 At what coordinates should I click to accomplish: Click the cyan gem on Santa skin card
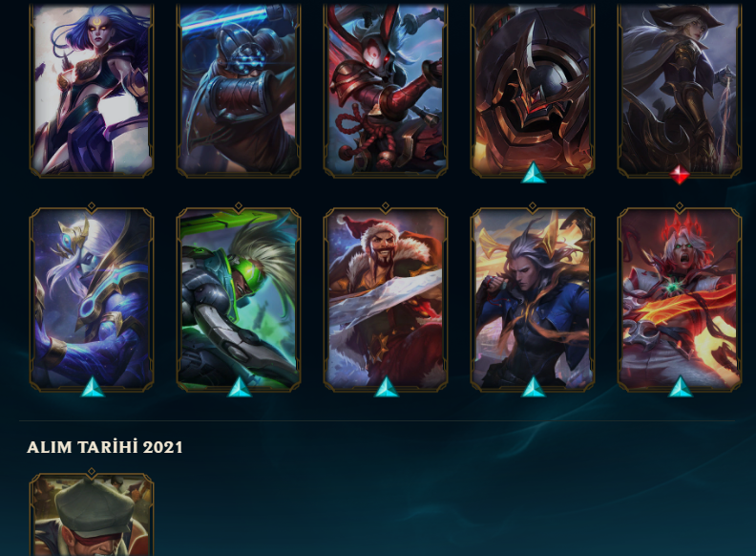(386, 387)
